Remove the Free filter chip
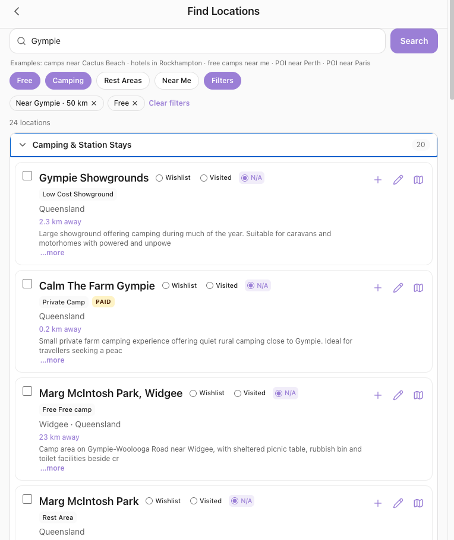 point(135,103)
